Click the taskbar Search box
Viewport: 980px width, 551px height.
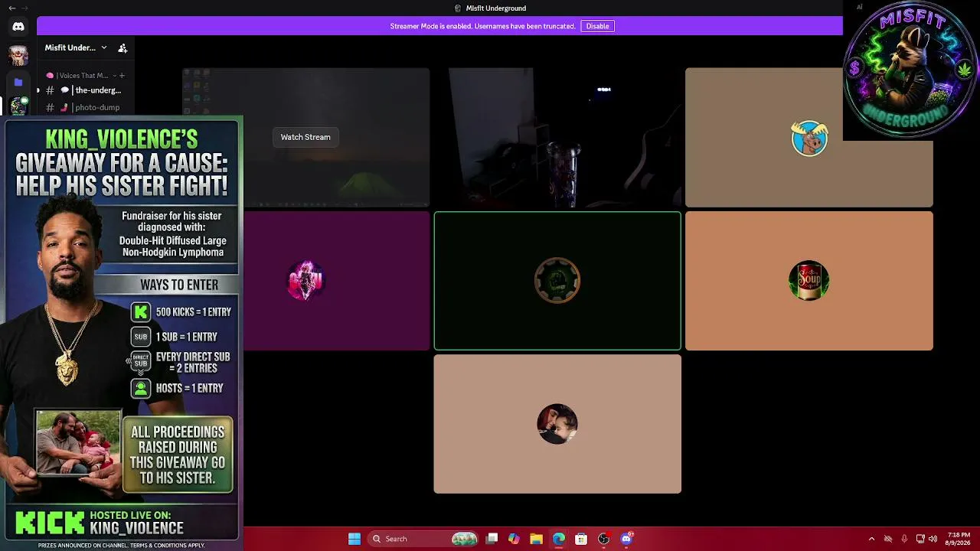(x=424, y=539)
